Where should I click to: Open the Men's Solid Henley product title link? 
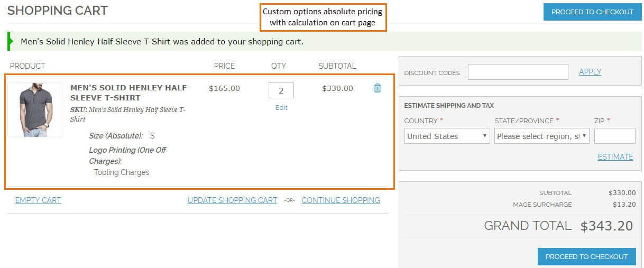coord(128,93)
